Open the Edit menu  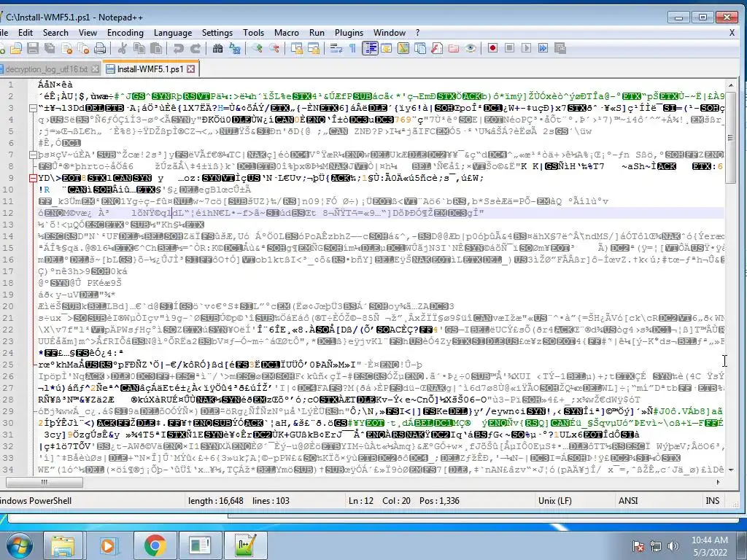pyautogui.click(x=26, y=32)
